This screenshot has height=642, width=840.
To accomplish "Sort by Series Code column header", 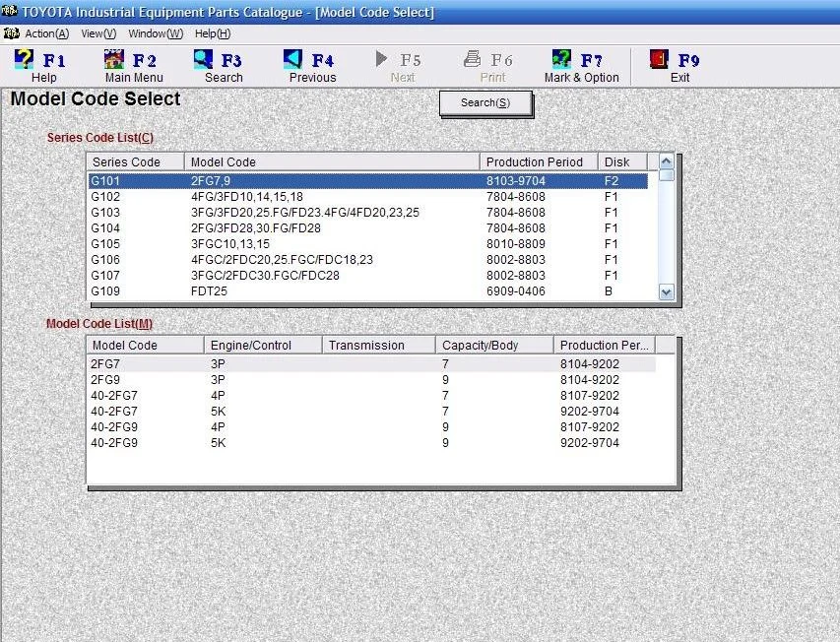I will [x=136, y=161].
